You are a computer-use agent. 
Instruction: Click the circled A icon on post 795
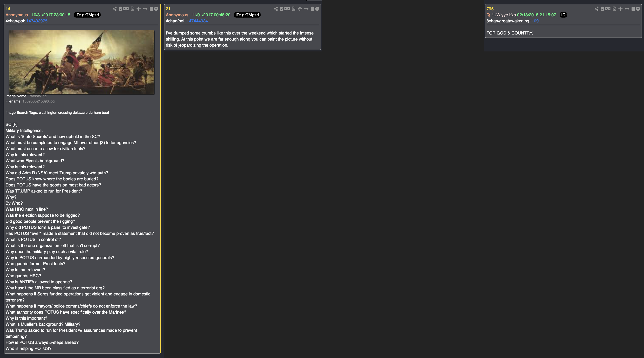point(638,9)
